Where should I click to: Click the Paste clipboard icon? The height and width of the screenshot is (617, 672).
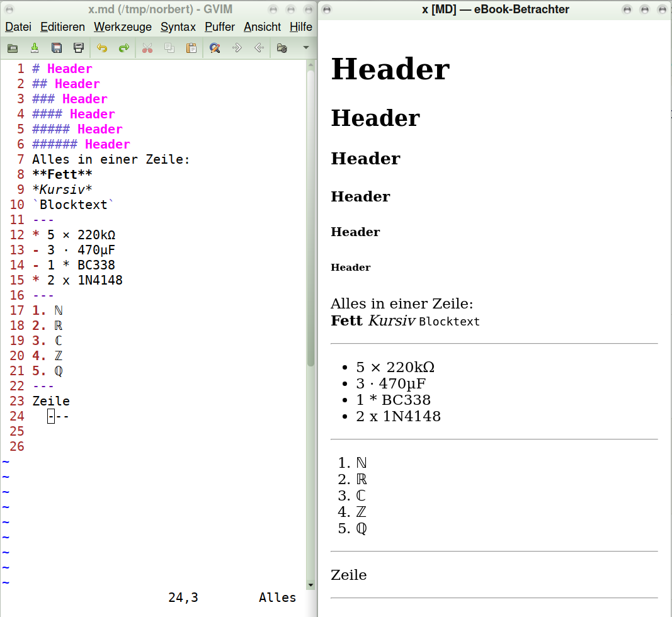click(x=191, y=48)
